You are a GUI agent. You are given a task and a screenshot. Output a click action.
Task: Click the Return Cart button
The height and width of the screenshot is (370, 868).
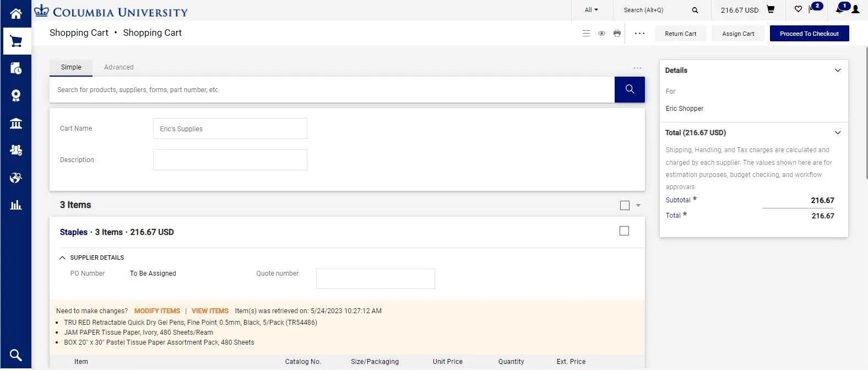pyautogui.click(x=681, y=34)
